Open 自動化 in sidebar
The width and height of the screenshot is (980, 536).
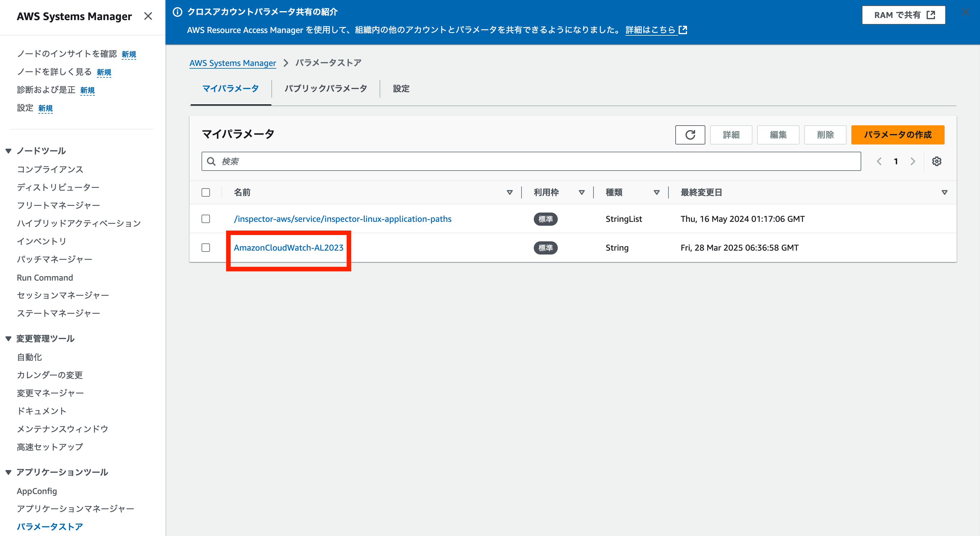(x=29, y=357)
